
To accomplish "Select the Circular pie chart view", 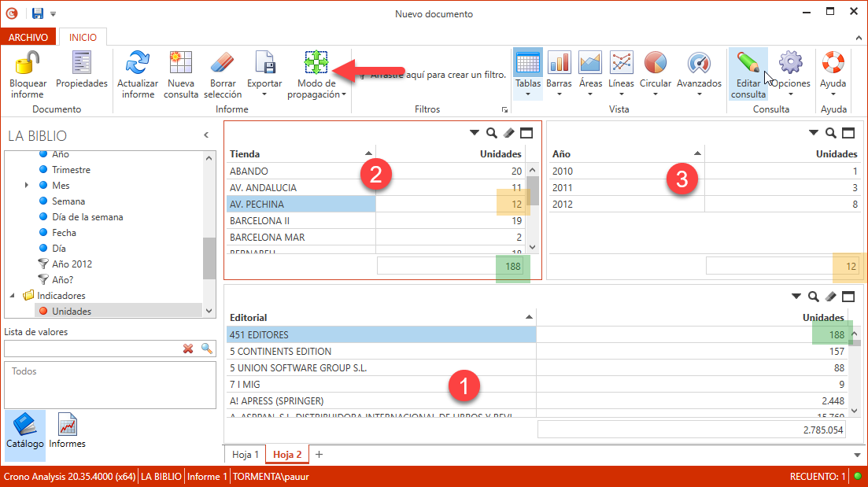I will coord(655,62).
